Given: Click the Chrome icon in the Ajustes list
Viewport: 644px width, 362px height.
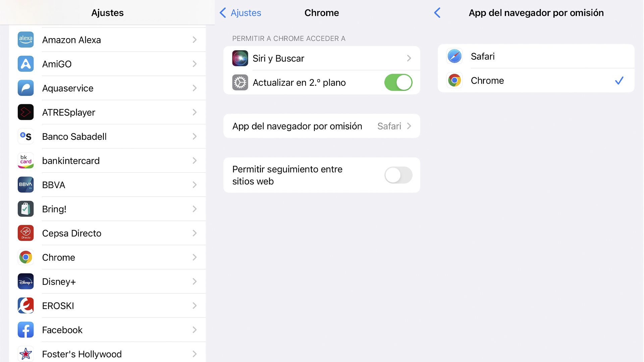Looking at the screenshot, I should [x=25, y=257].
